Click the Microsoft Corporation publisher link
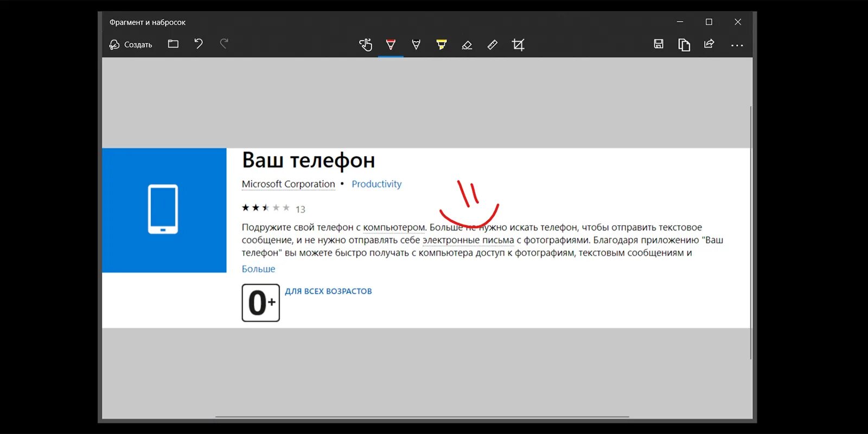 click(289, 184)
